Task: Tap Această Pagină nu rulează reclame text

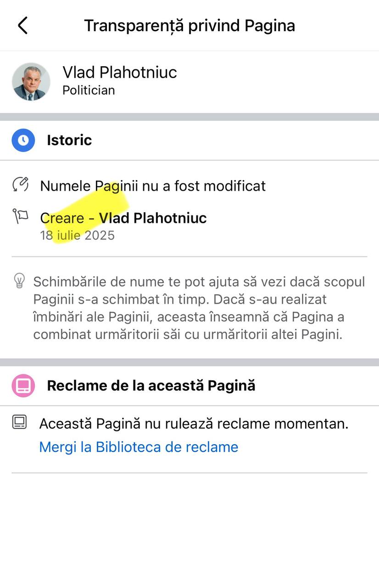Action: coord(194,424)
